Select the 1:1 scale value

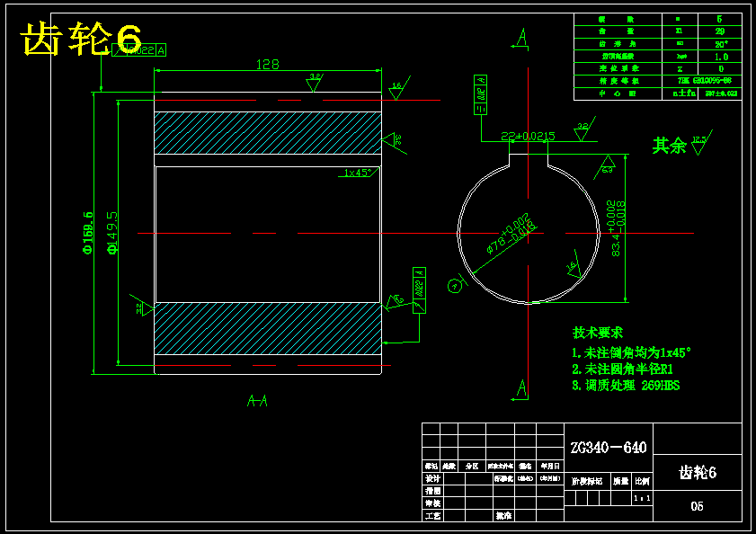coord(642,498)
